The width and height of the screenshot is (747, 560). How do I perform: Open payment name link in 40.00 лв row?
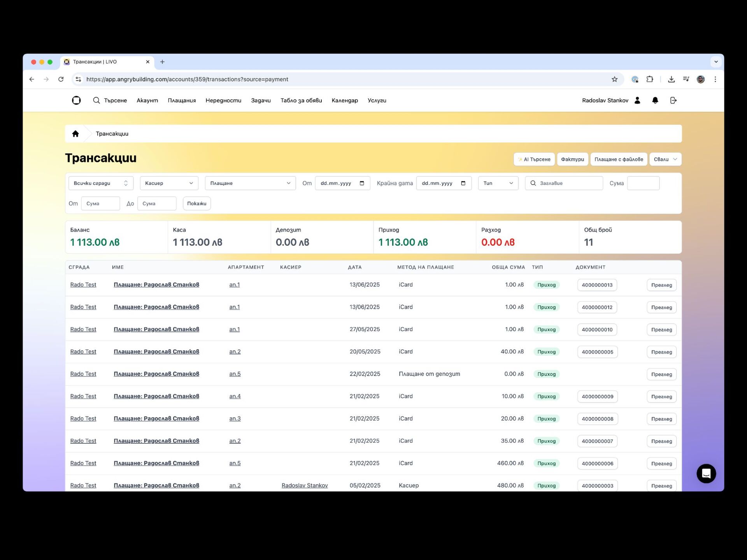(156, 352)
